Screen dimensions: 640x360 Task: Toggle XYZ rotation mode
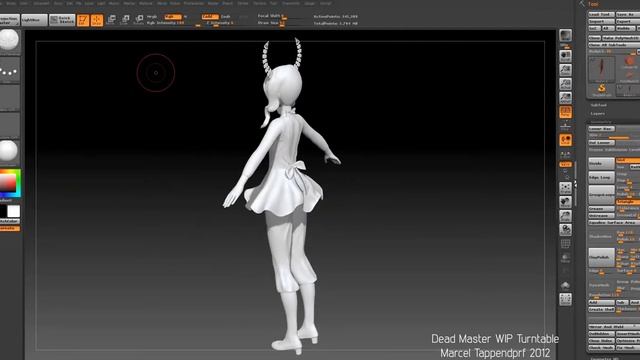565,164
